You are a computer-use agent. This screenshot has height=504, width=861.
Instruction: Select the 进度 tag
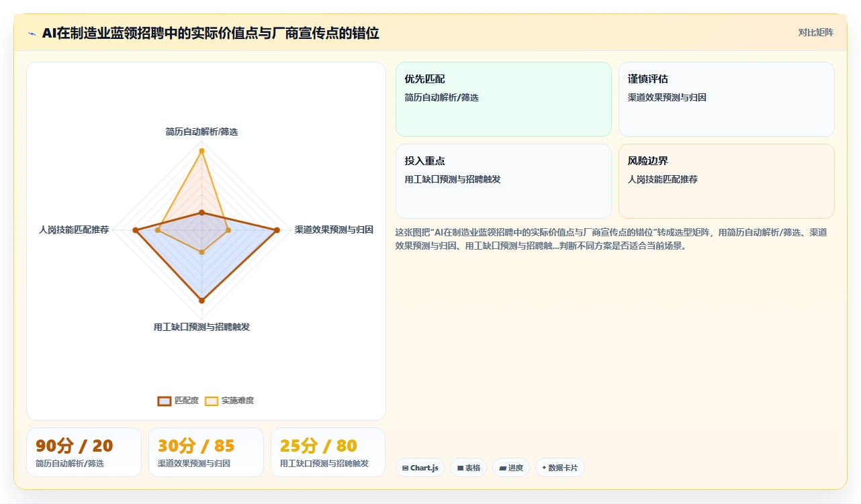[511, 468]
